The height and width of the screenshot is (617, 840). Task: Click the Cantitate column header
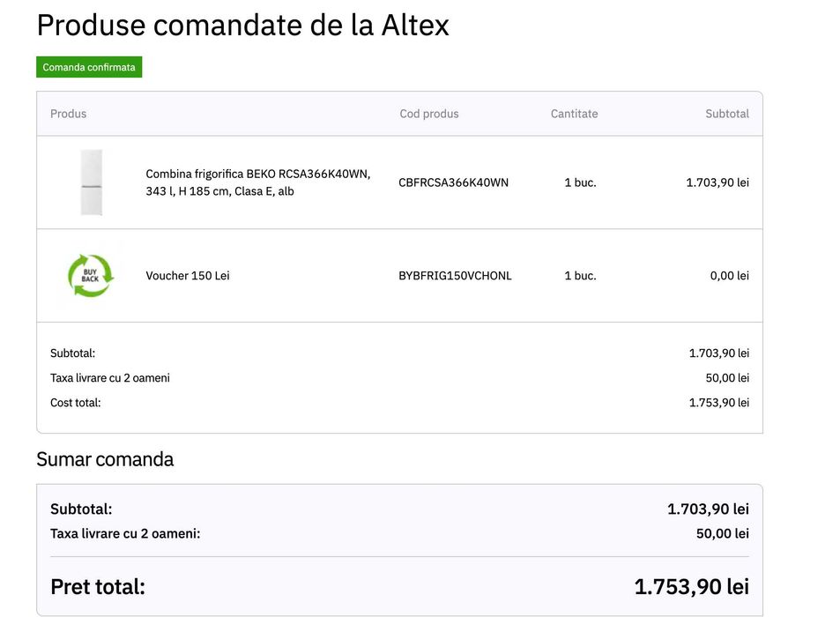574,114
